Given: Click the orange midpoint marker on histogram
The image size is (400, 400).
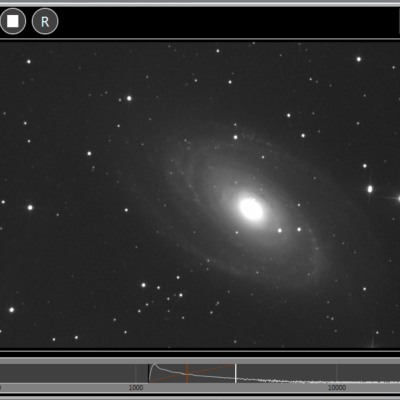Looking at the screenshot, I should tap(187, 373).
